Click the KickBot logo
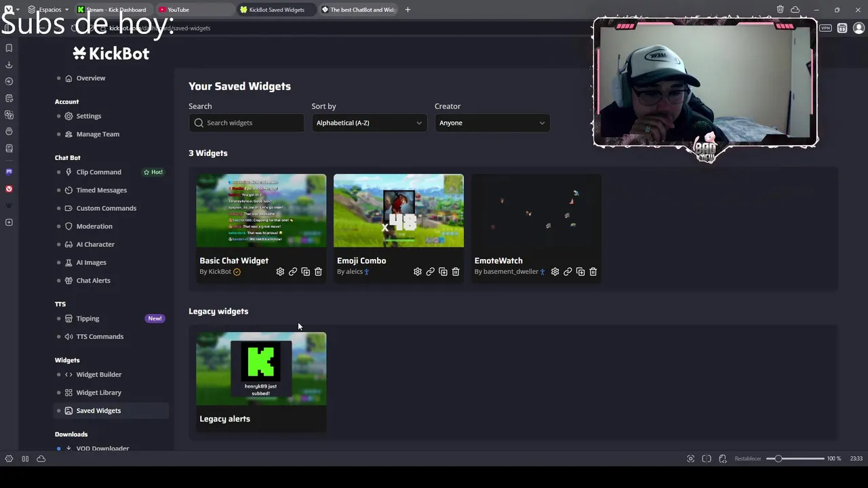Viewport: 868px width, 488px height. pyautogui.click(x=111, y=54)
